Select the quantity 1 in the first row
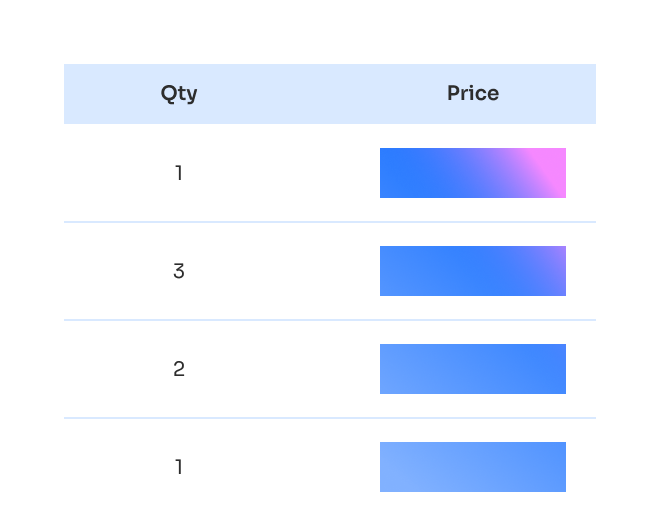This screenshot has width=660, height=508. click(x=179, y=173)
